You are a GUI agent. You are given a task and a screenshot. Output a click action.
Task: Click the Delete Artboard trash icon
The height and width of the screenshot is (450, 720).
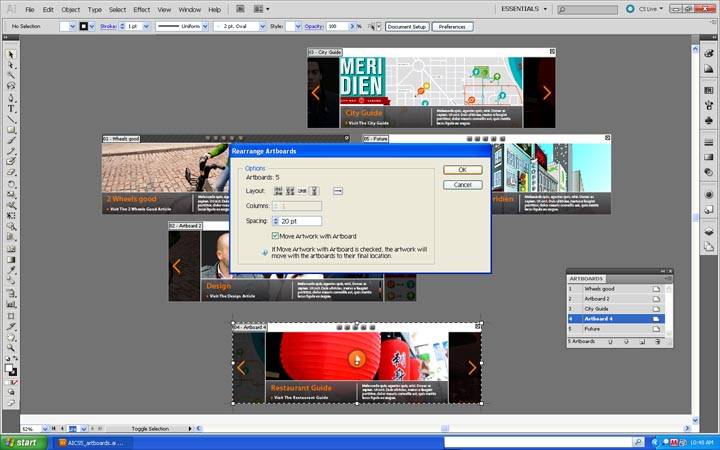(658, 342)
